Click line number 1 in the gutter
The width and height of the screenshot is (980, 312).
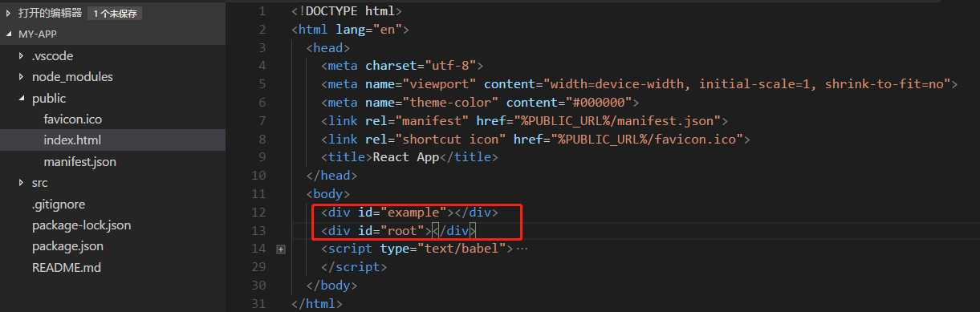coord(262,11)
